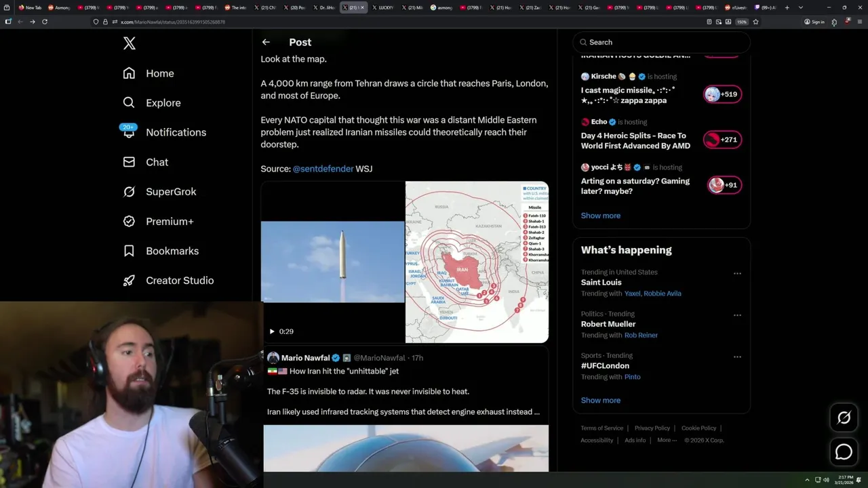The image size is (868, 488).
Task: Join Echo's space with +271 listeners
Action: (x=723, y=140)
